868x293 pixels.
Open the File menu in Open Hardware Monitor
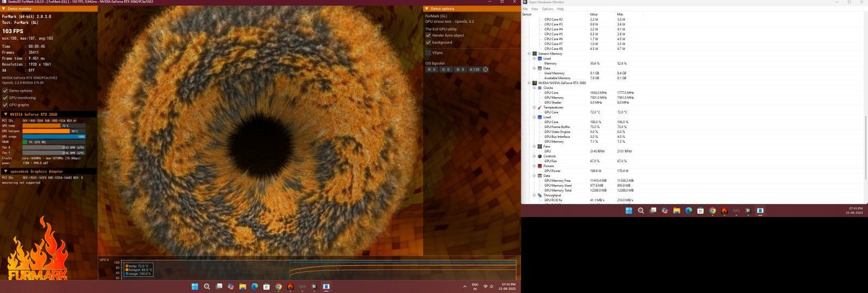pos(526,9)
